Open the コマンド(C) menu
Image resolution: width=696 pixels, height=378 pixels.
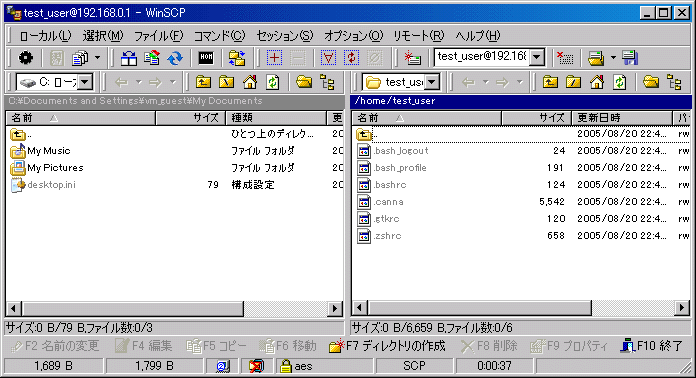pos(219,35)
